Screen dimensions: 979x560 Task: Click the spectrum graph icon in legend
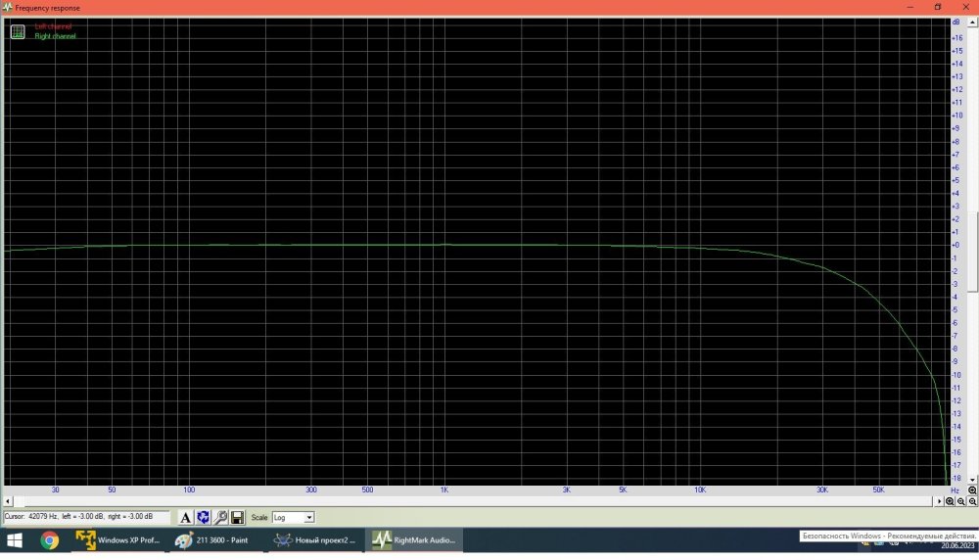[x=18, y=31]
